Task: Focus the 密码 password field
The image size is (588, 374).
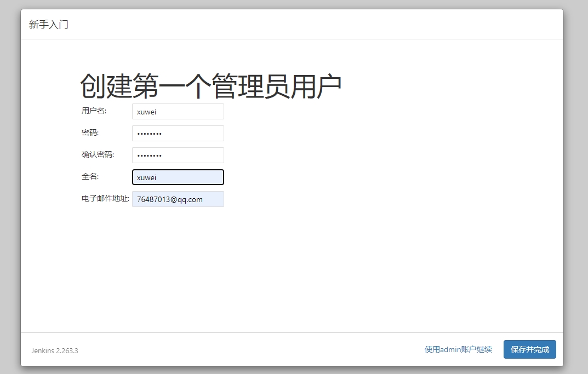Action: 178,134
